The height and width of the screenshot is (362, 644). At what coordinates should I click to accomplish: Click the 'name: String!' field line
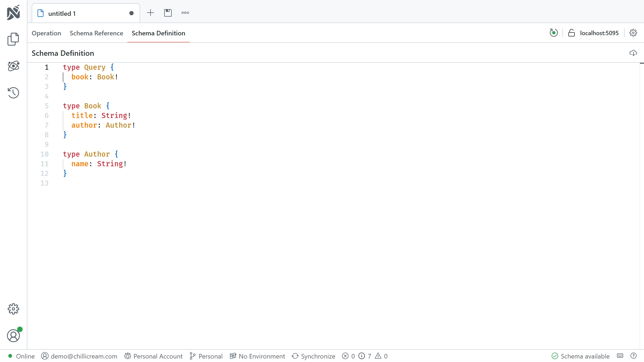[x=99, y=164]
